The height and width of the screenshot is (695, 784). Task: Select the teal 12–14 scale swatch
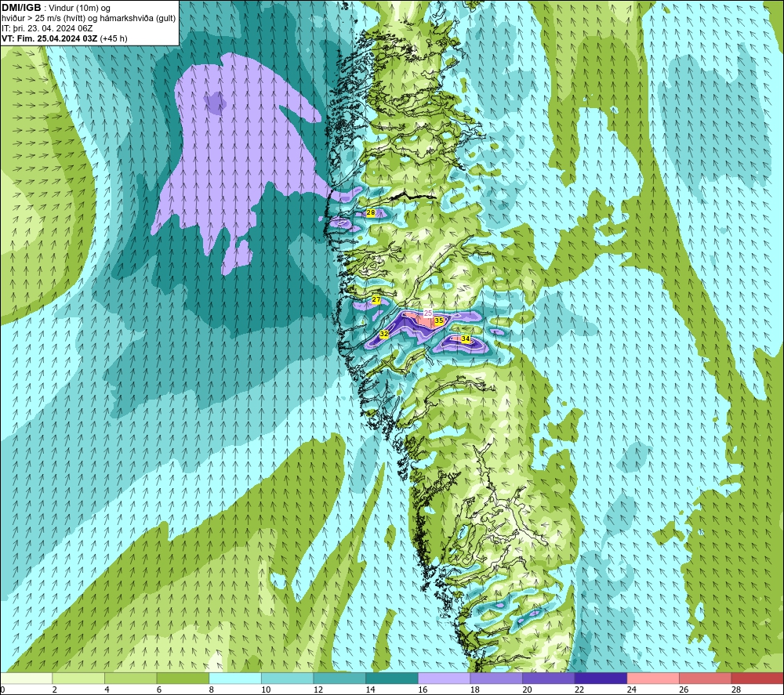(x=339, y=678)
